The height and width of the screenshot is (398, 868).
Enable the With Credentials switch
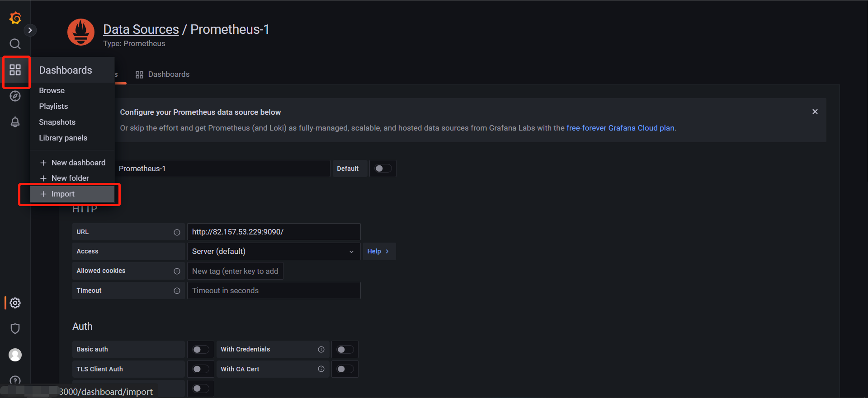[345, 350]
